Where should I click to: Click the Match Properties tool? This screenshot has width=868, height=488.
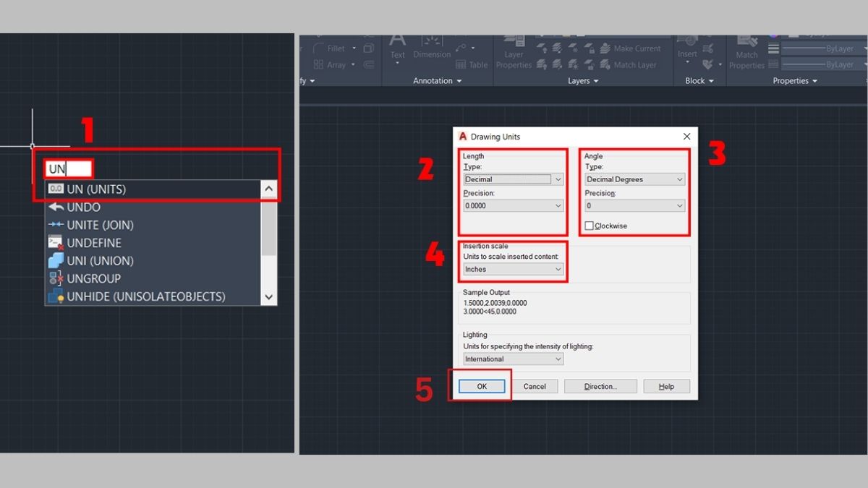pyautogui.click(x=746, y=52)
